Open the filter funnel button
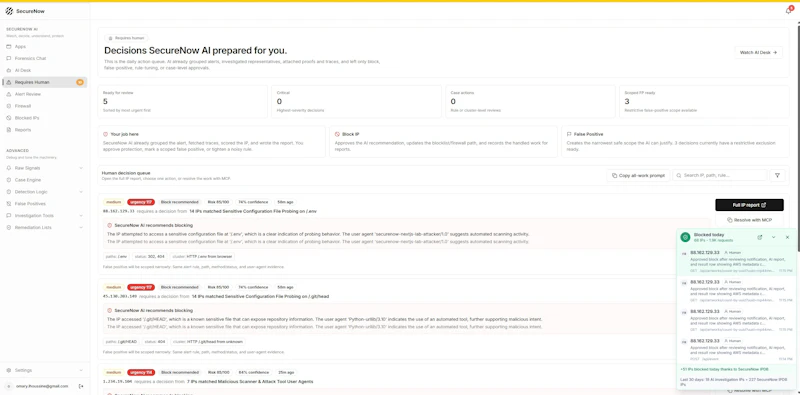The image size is (800, 395). tap(777, 175)
